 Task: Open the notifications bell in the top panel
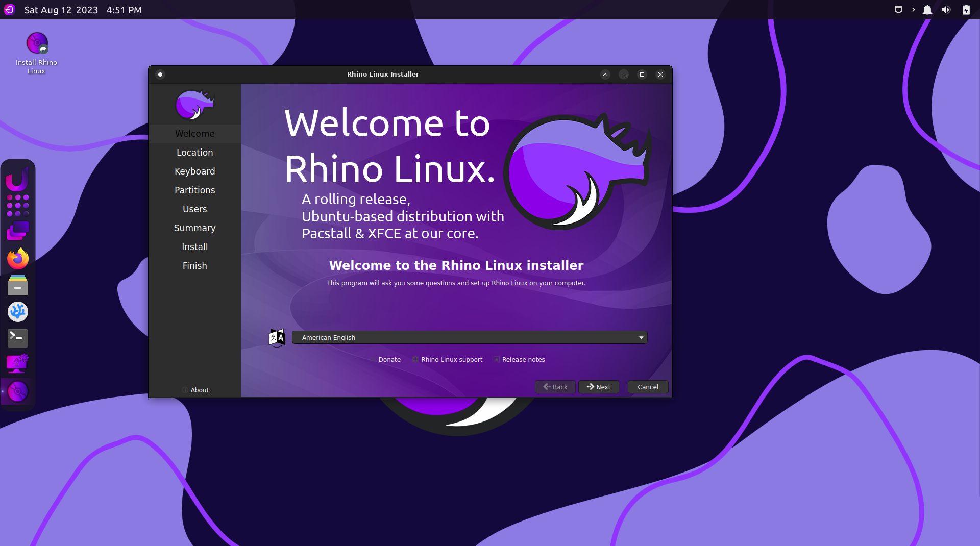click(927, 10)
